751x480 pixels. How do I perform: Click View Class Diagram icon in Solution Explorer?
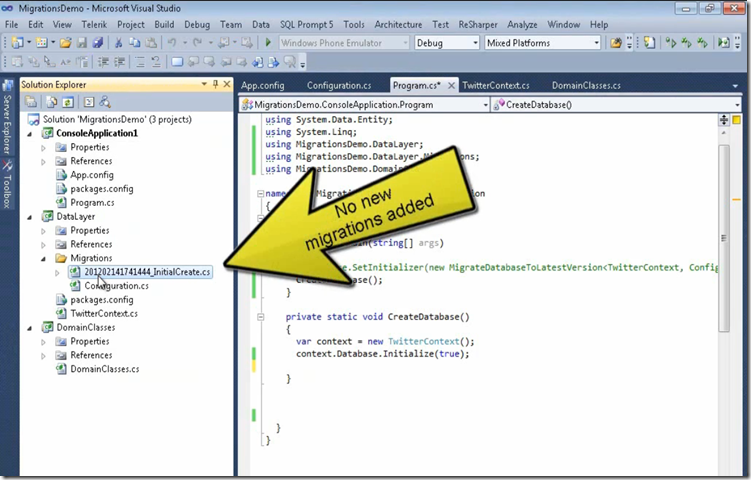105,102
